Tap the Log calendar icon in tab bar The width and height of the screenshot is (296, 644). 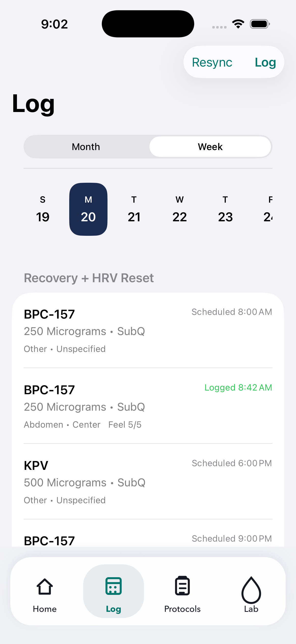tap(113, 586)
